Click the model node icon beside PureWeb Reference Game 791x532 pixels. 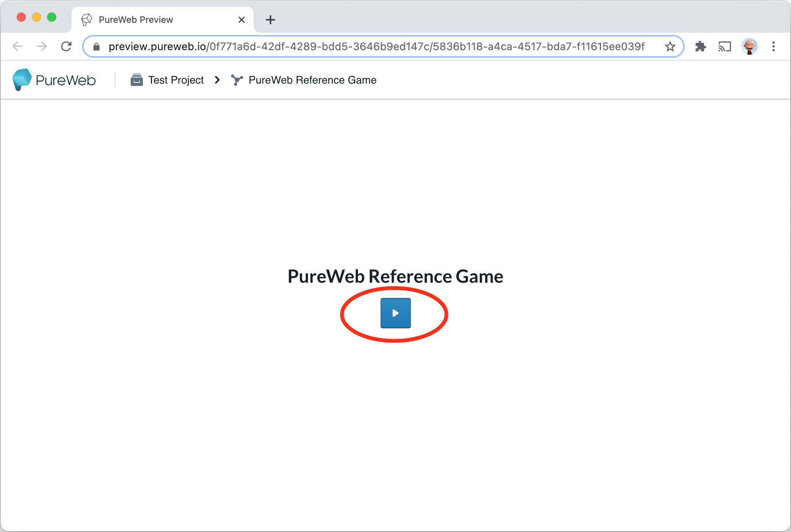click(x=237, y=80)
